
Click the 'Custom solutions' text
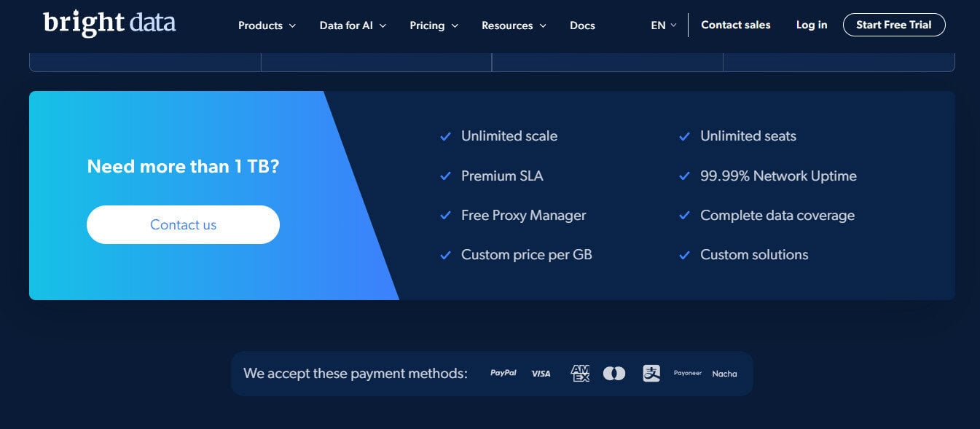[x=754, y=255]
